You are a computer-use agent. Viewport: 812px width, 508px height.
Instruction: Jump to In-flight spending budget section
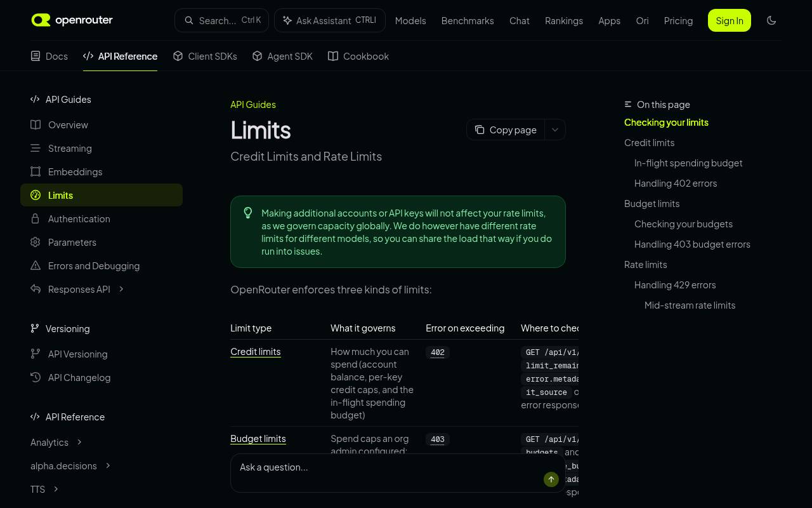click(x=688, y=163)
